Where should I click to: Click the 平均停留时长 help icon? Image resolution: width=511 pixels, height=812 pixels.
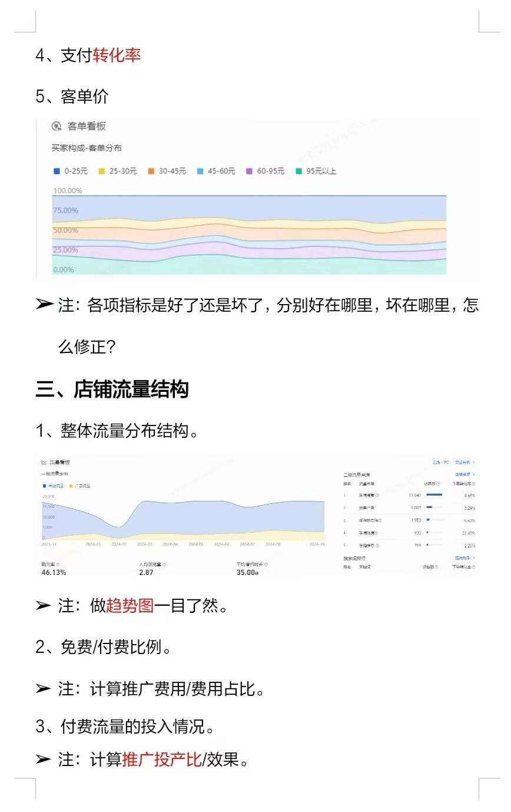(x=266, y=565)
